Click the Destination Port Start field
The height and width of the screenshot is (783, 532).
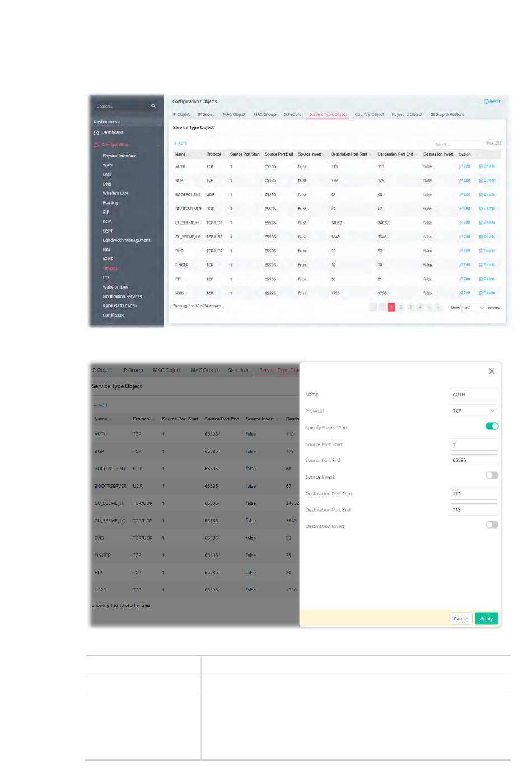pos(474,494)
